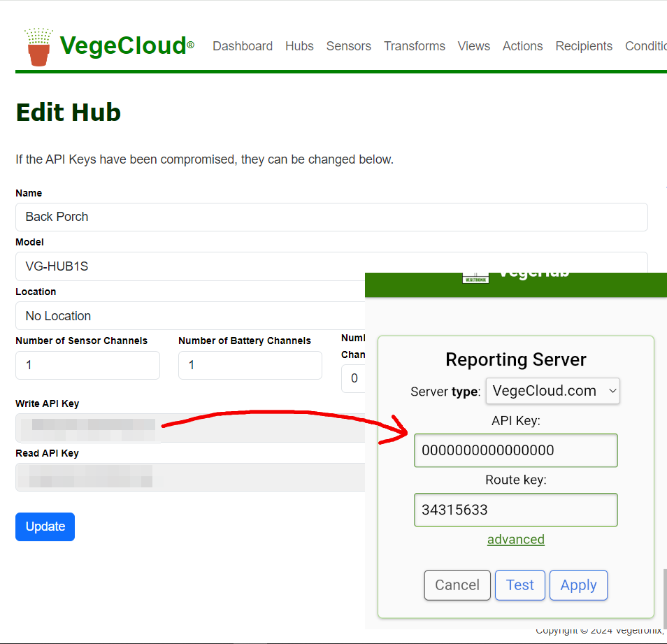Open the Server type dropdown
This screenshot has height=644, width=667.
tap(552, 391)
